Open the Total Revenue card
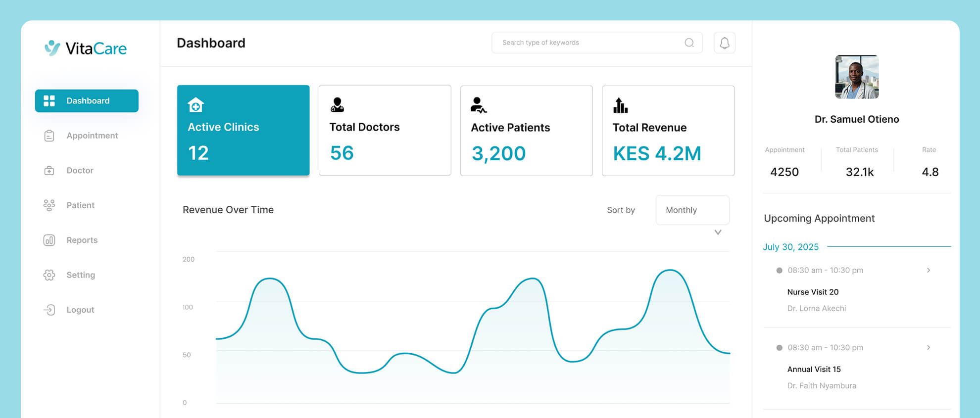This screenshot has height=418, width=980. [668, 131]
